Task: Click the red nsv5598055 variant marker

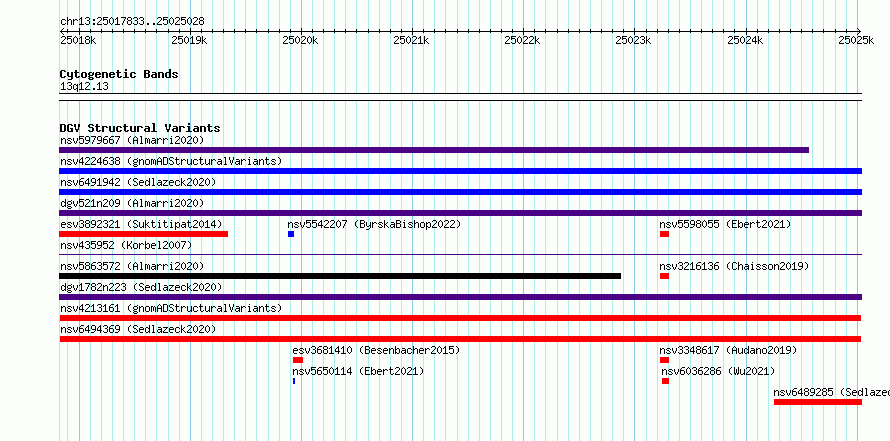Action: pos(664,234)
